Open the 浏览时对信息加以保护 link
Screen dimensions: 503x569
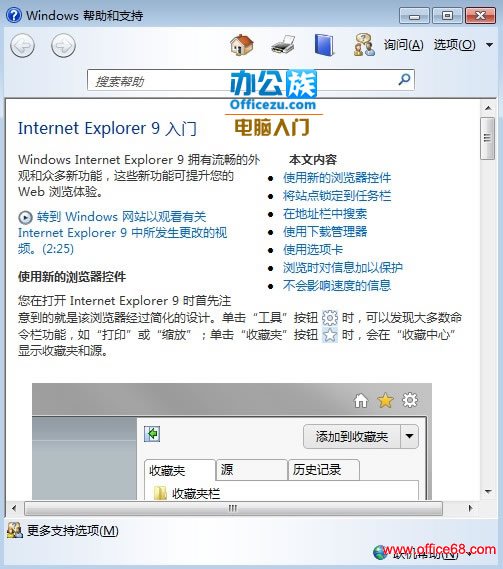[343, 267]
